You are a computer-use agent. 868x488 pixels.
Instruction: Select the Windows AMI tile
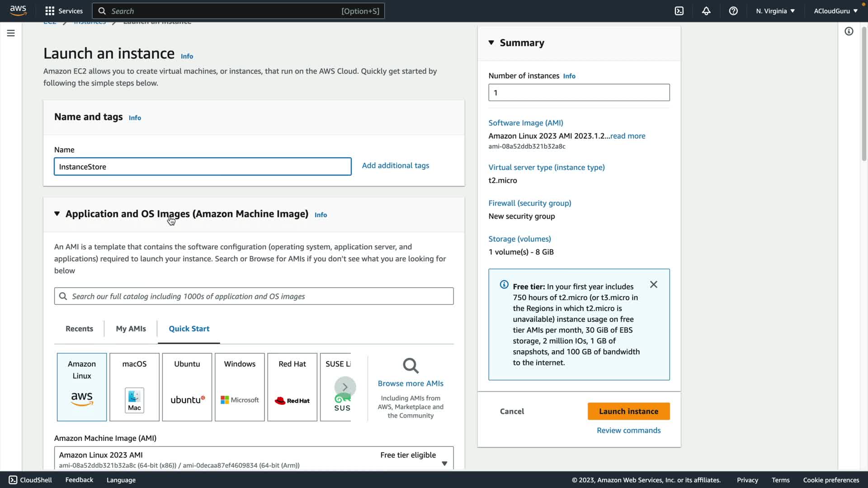240,387
